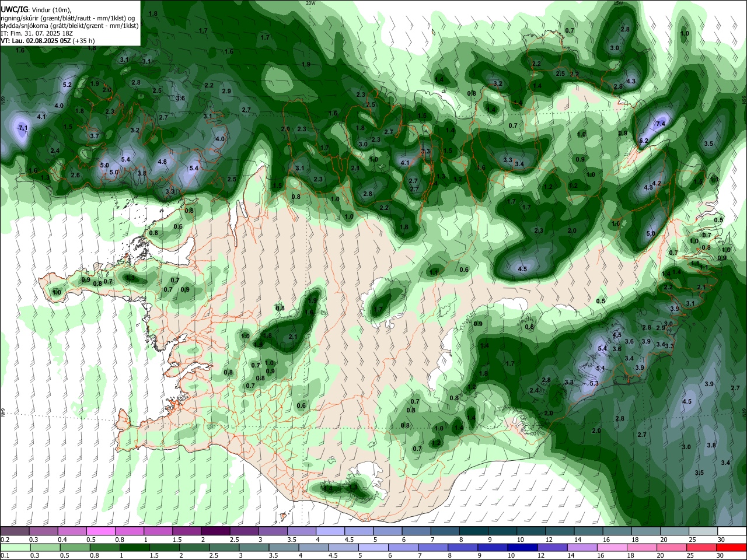Click the 25 red-pink swatch, bottom legend row
This screenshot has width=747, height=560.
(702, 547)
